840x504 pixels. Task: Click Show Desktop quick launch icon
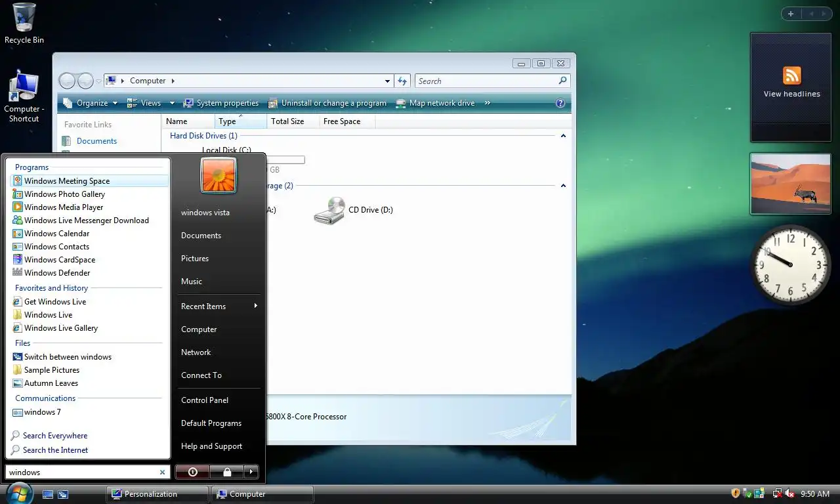48,494
